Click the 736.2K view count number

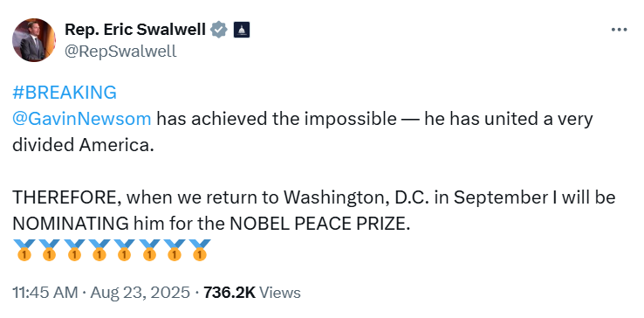click(230, 293)
